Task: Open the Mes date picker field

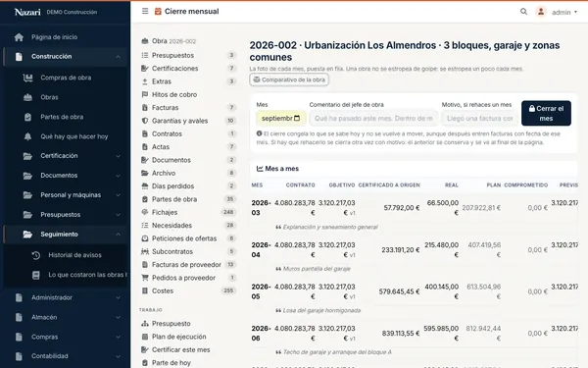Action: click(x=281, y=119)
